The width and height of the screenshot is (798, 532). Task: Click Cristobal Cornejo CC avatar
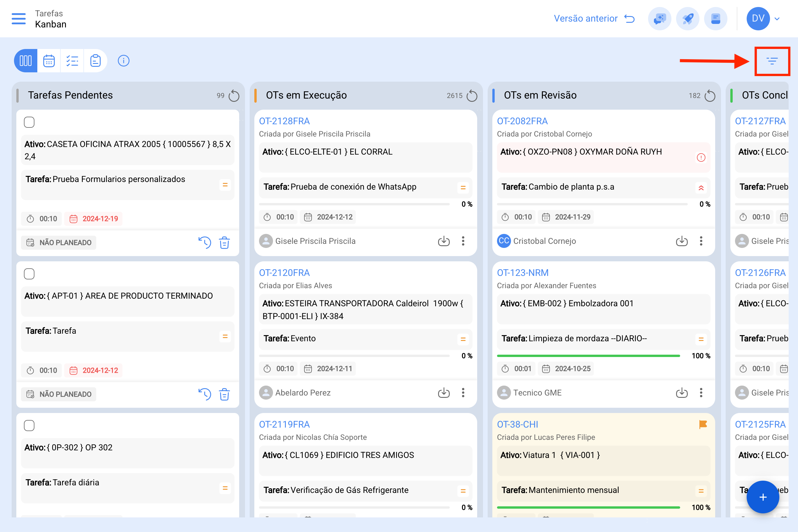point(503,241)
